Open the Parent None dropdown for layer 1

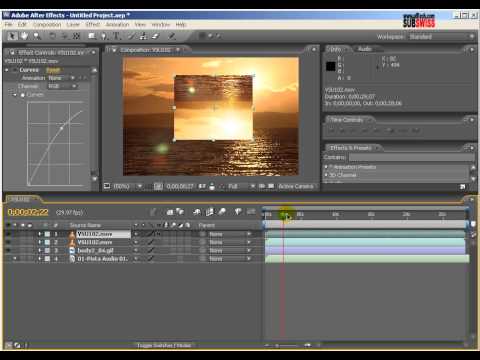[230, 234]
